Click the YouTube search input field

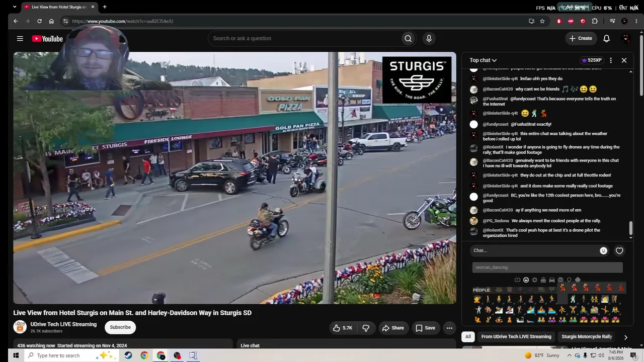tap(304, 38)
